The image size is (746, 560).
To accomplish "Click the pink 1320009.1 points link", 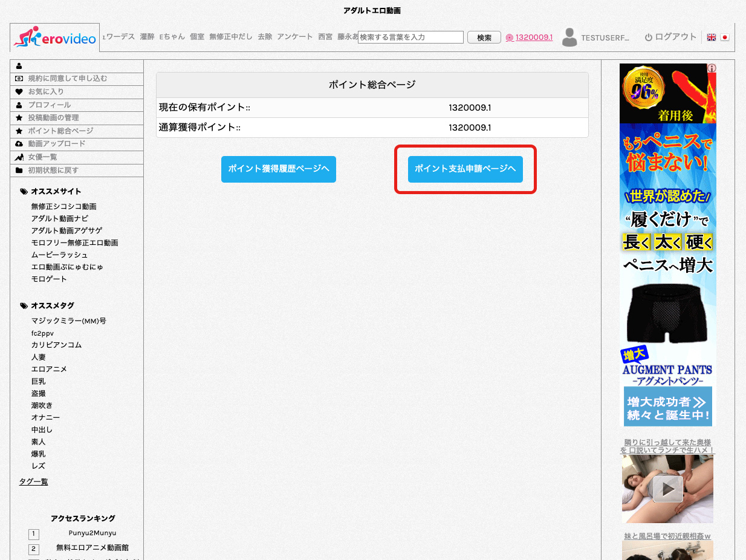I will click(x=529, y=37).
